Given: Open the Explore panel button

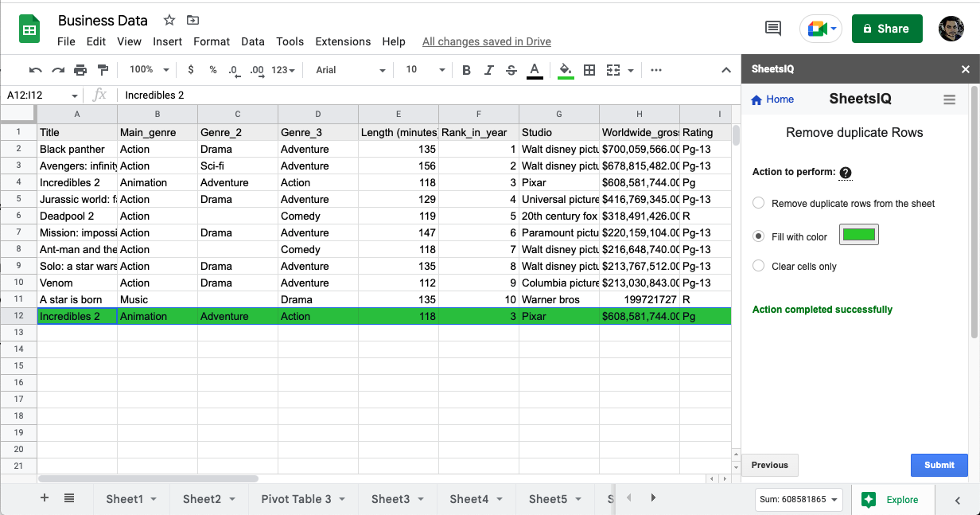Looking at the screenshot, I should coord(892,500).
